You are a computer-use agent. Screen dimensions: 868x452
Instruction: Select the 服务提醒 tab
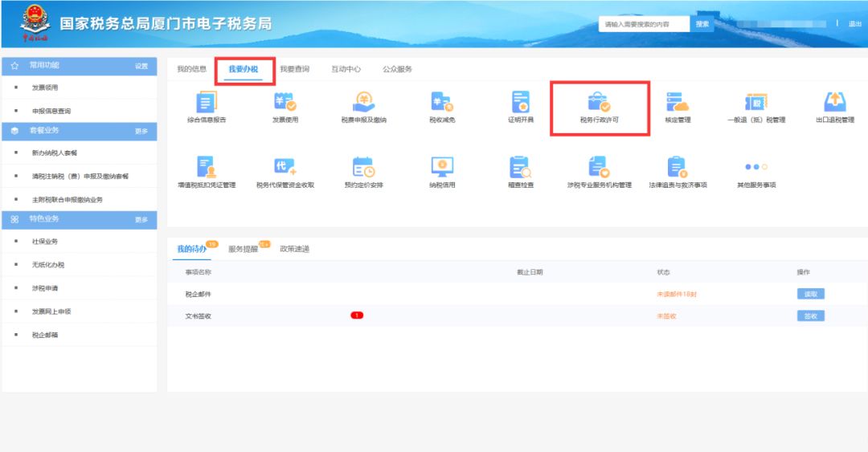[243, 249]
